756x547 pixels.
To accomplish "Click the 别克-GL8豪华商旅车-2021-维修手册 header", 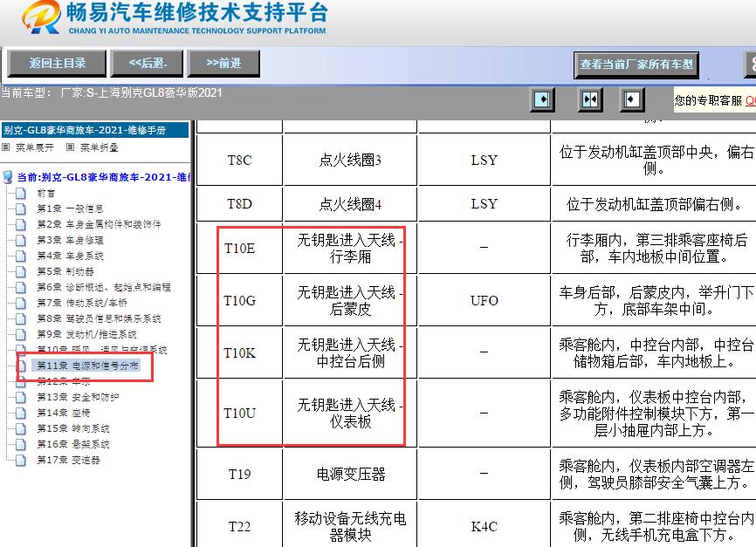I will 95,130.
